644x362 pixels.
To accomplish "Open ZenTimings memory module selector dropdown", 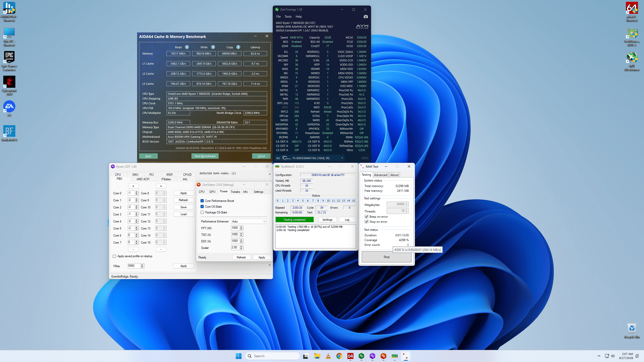I will click(342, 158).
